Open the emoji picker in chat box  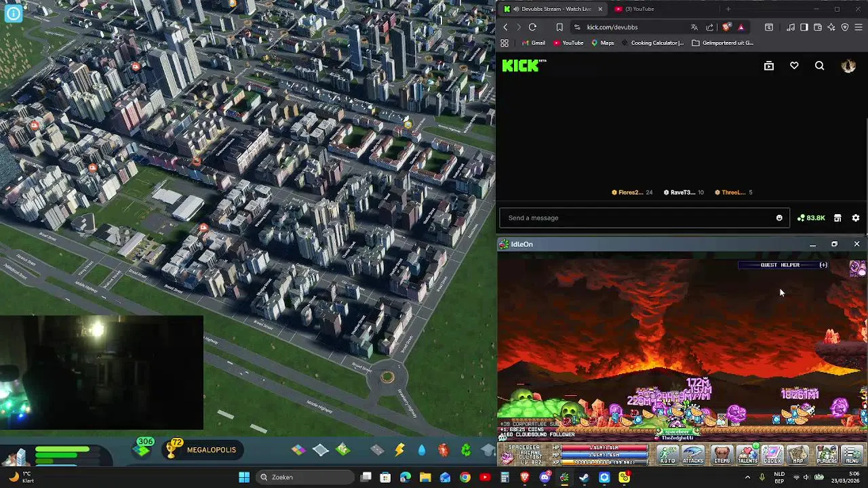(x=779, y=218)
